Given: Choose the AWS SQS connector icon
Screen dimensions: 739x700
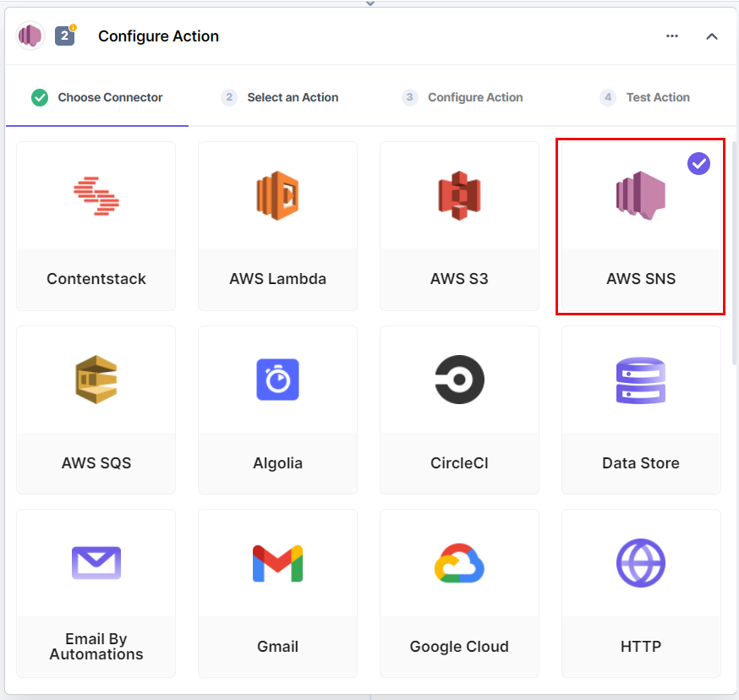Looking at the screenshot, I should pyautogui.click(x=96, y=380).
